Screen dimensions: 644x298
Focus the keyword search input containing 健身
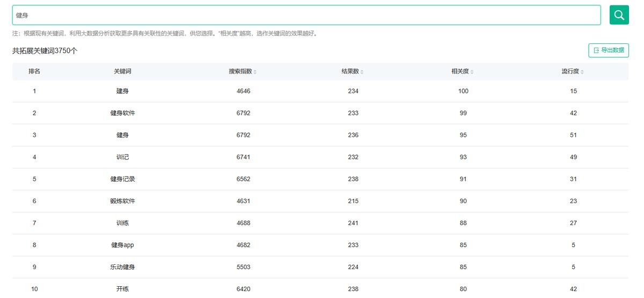coord(306,15)
